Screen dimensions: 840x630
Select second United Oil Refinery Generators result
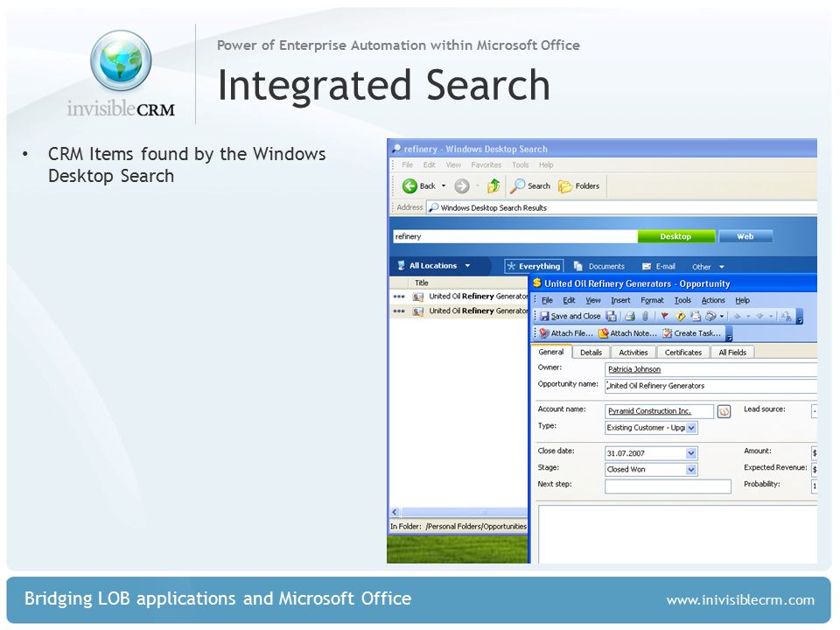[x=459, y=311]
